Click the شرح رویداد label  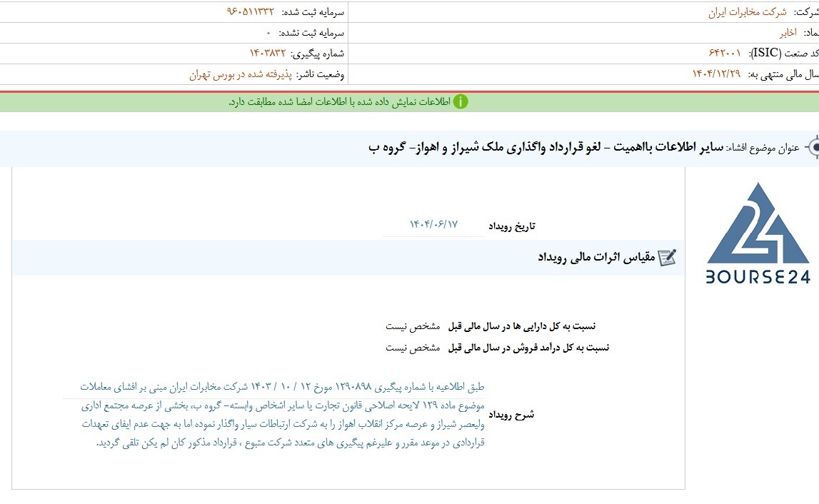point(511,415)
